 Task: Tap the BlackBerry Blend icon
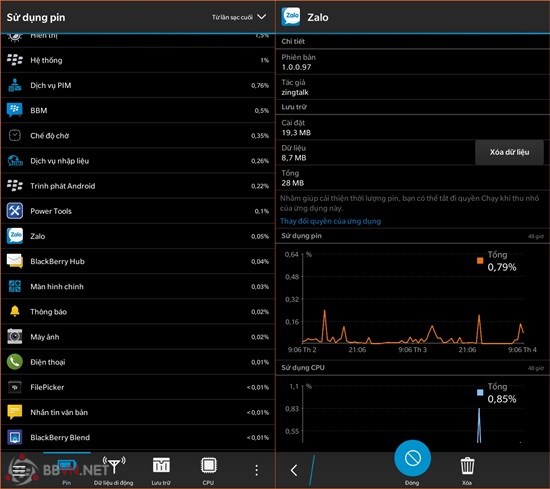pos(15,437)
